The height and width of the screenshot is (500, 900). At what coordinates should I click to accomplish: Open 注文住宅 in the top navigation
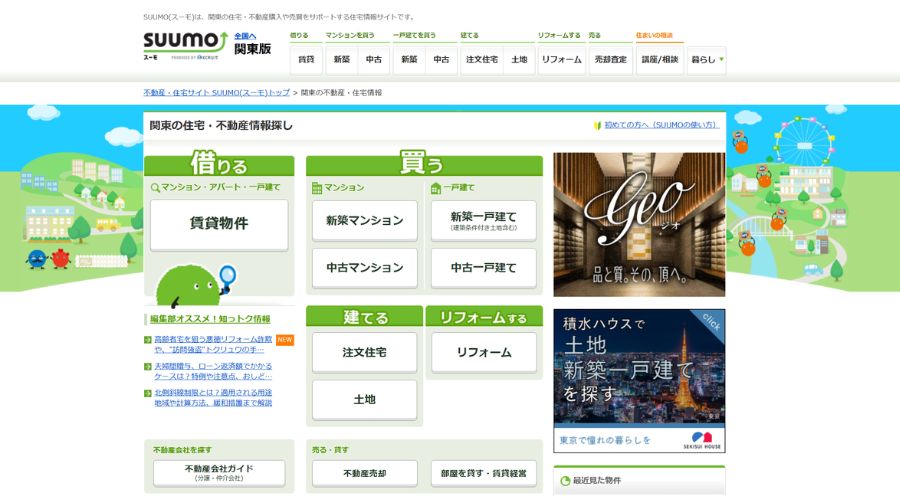(x=482, y=60)
